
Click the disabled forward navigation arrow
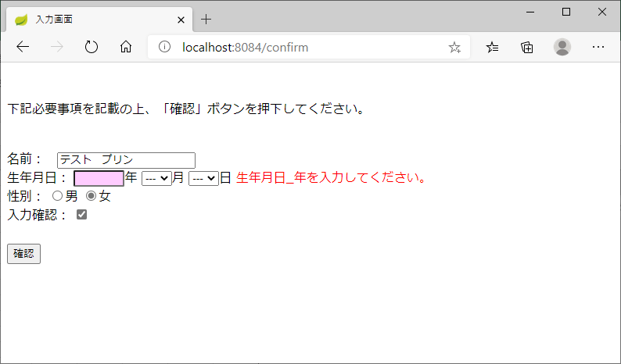57,47
